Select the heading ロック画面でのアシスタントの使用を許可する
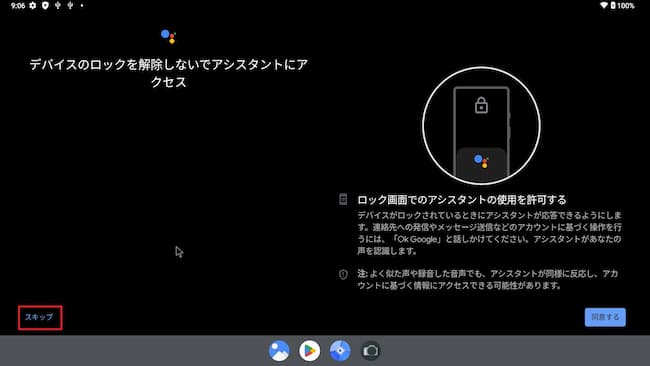 point(461,200)
